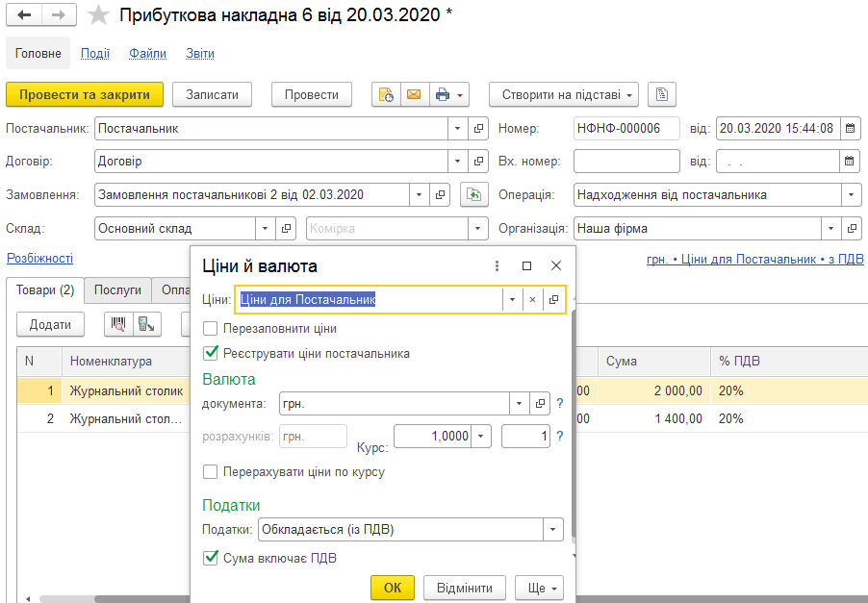Open the email send envelope icon
868x603 pixels.
point(414,94)
